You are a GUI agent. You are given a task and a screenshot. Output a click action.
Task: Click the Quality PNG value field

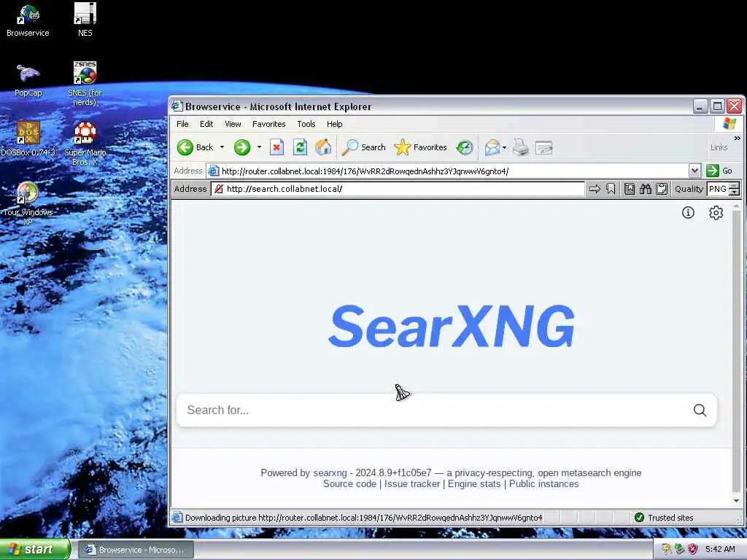pos(719,189)
